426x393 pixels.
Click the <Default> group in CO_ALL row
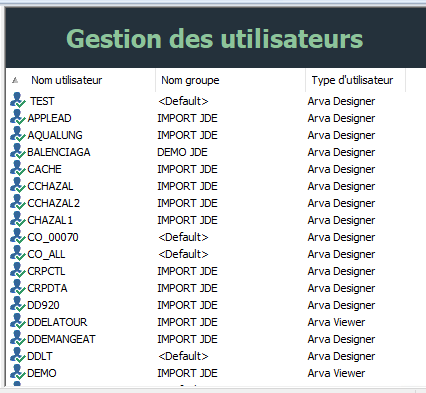coord(183,254)
